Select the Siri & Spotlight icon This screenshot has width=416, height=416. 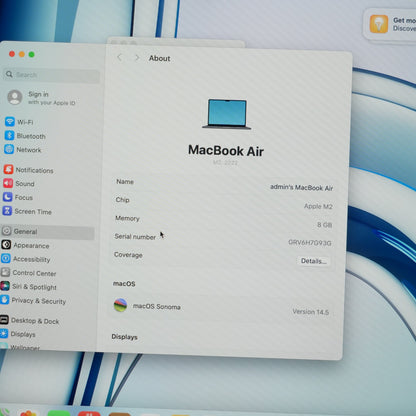click(x=5, y=286)
